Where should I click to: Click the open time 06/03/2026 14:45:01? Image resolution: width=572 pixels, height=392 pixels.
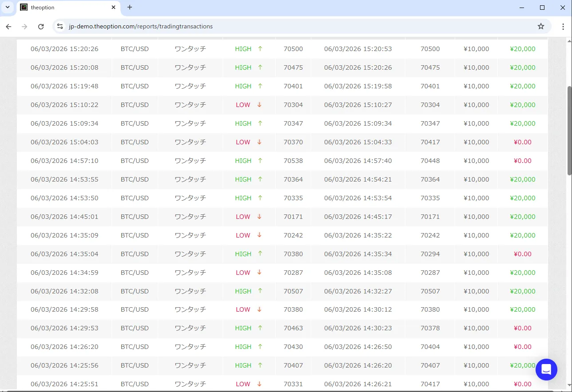coord(64,217)
